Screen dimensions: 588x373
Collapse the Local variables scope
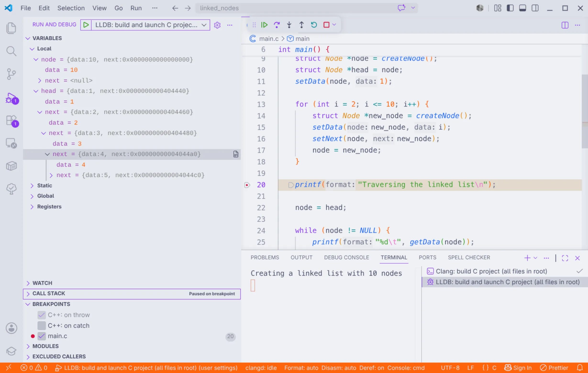[32, 49]
